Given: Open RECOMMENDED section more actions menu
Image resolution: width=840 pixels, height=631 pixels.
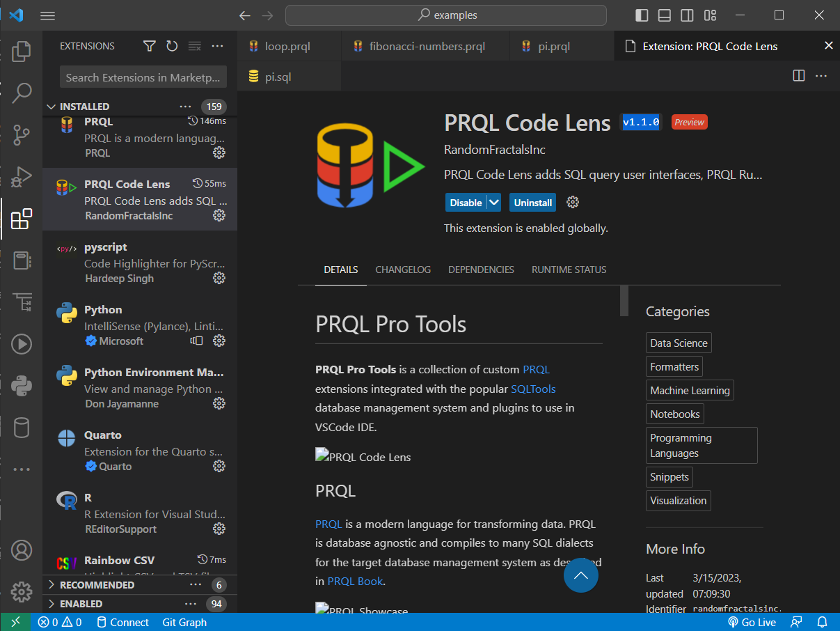Looking at the screenshot, I should click(196, 585).
